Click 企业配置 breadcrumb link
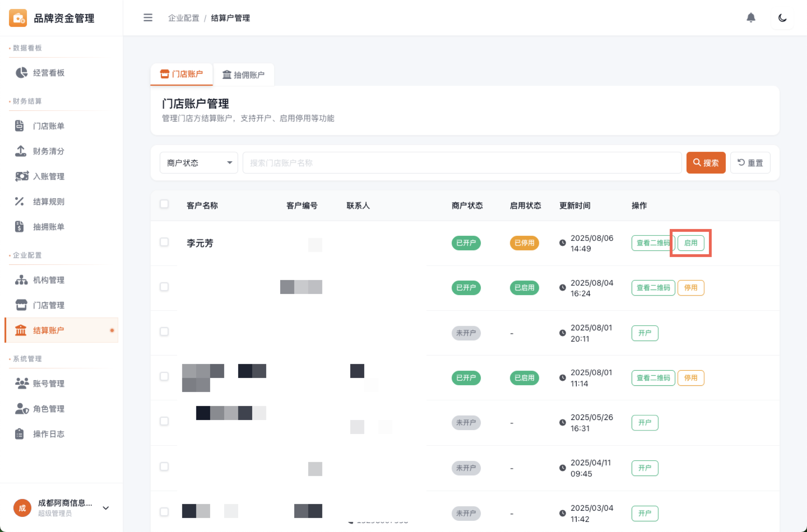 tap(183, 18)
